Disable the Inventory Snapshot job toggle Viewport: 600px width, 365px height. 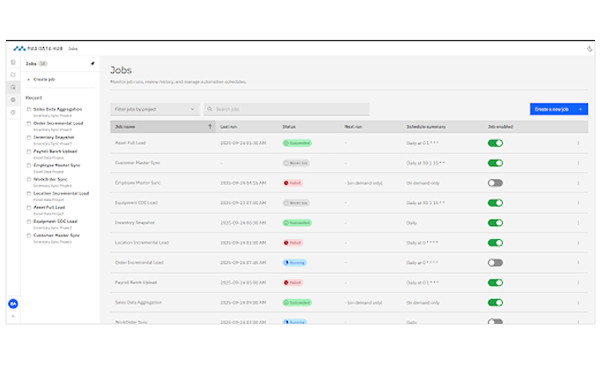pyautogui.click(x=495, y=223)
